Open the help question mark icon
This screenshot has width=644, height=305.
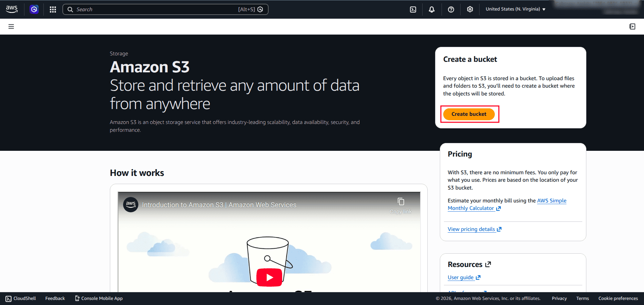tap(451, 10)
